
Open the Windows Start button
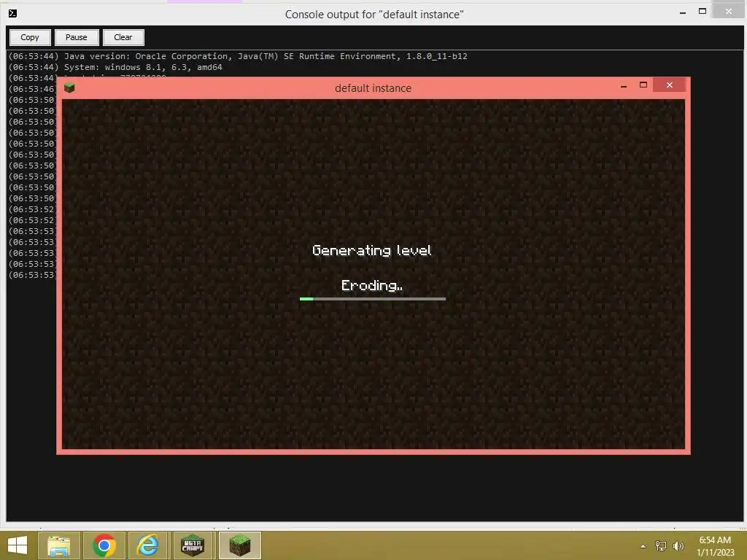pos(18,545)
